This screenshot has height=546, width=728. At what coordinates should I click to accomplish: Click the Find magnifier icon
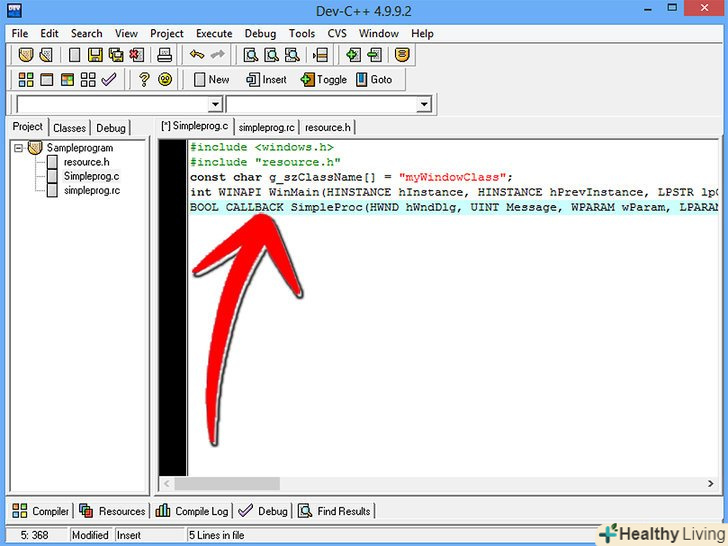(251, 55)
